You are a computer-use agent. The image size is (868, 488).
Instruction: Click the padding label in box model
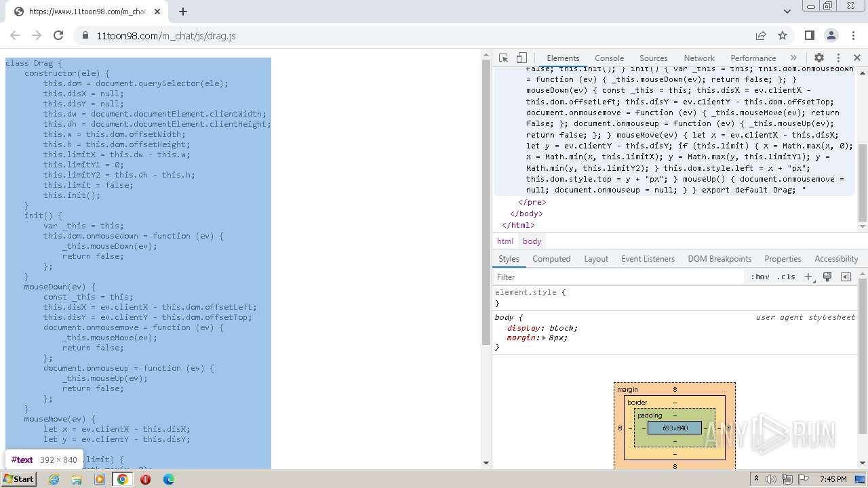point(650,415)
